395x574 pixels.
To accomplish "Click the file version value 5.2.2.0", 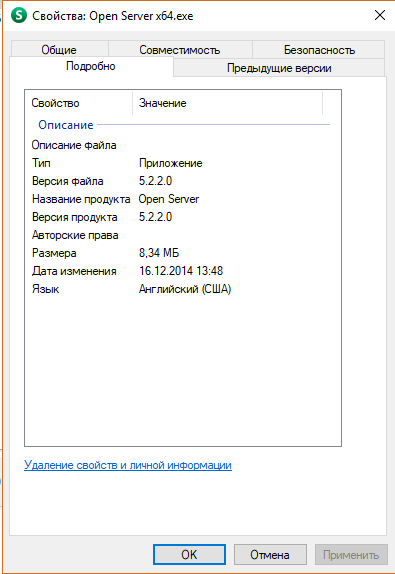I will tap(155, 181).
